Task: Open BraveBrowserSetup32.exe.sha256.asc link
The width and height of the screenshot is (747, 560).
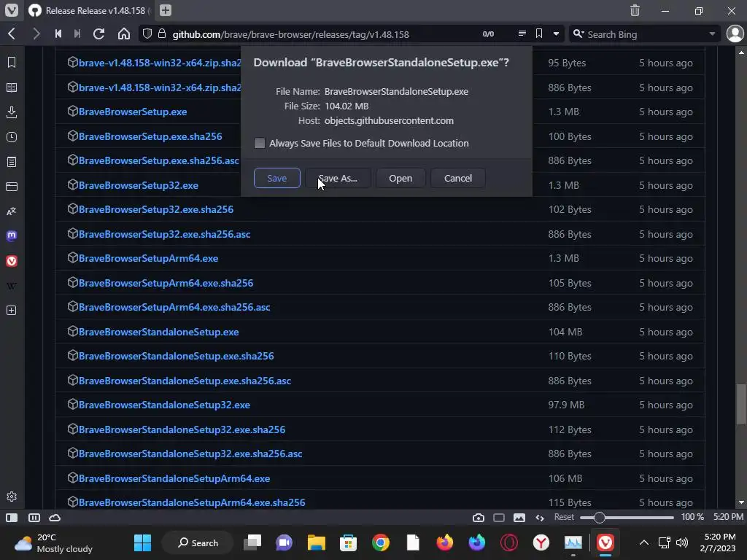Action: (164, 234)
